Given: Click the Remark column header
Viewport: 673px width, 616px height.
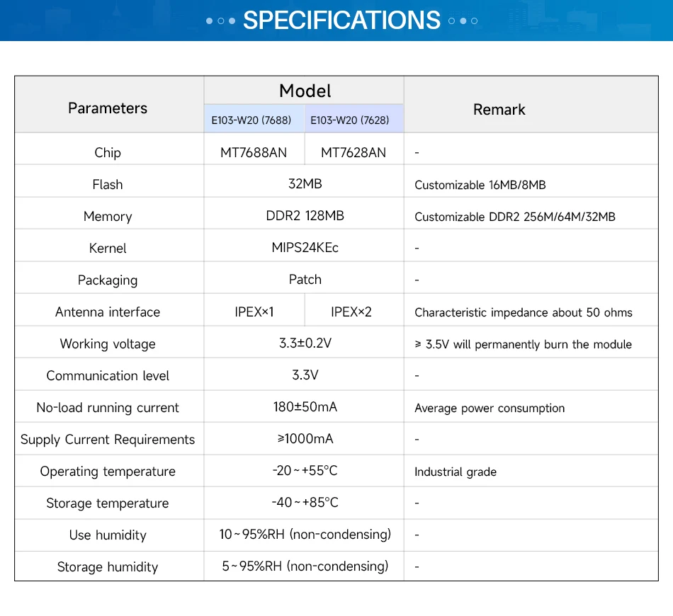Looking at the screenshot, I should point(499,110).
